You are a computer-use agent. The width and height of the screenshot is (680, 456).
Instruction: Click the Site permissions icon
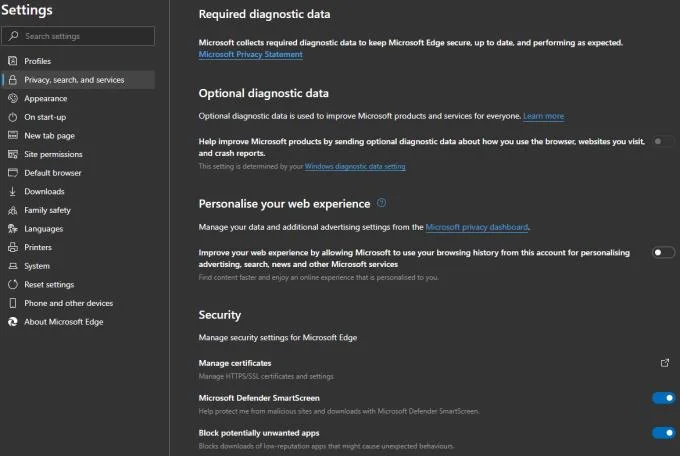click(x=13, y=154)
